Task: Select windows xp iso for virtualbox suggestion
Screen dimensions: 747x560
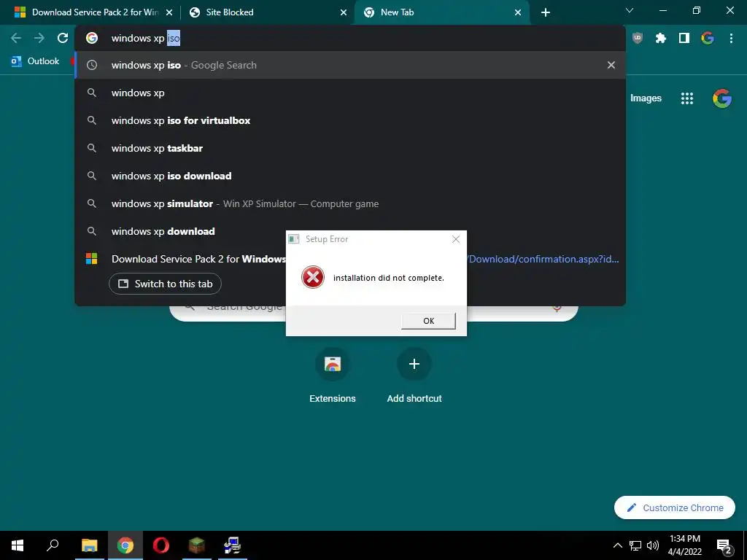Action: click(x=350, y=120)
